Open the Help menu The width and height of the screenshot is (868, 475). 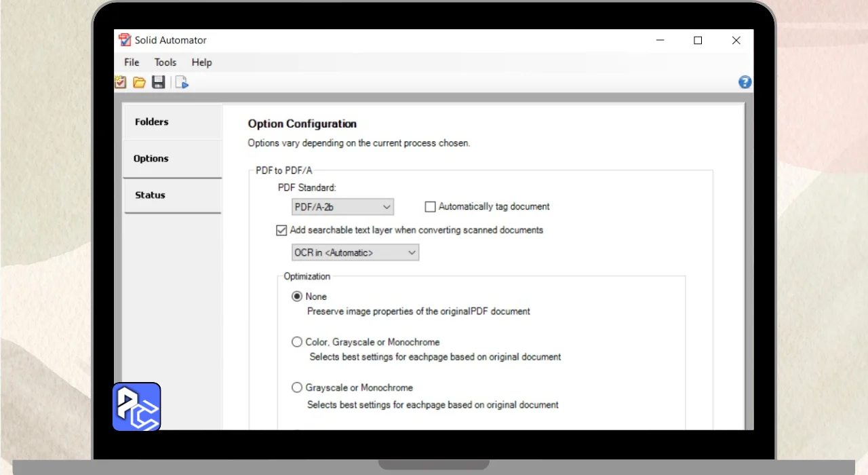(x=201, y=62)
